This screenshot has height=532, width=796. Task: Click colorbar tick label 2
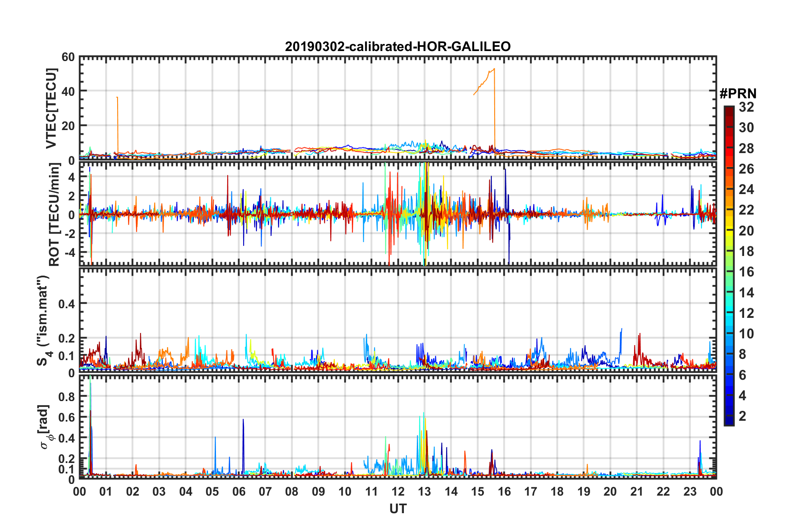[742, 416]
